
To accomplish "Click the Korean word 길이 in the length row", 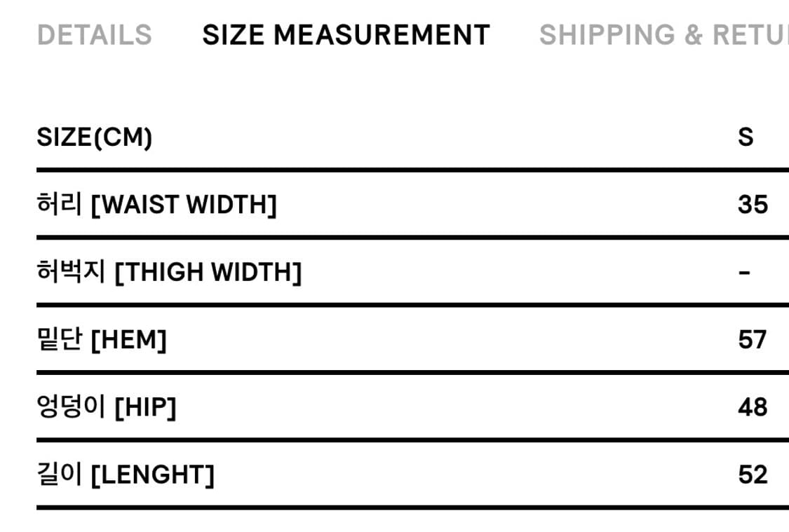I will pos(60,475).
